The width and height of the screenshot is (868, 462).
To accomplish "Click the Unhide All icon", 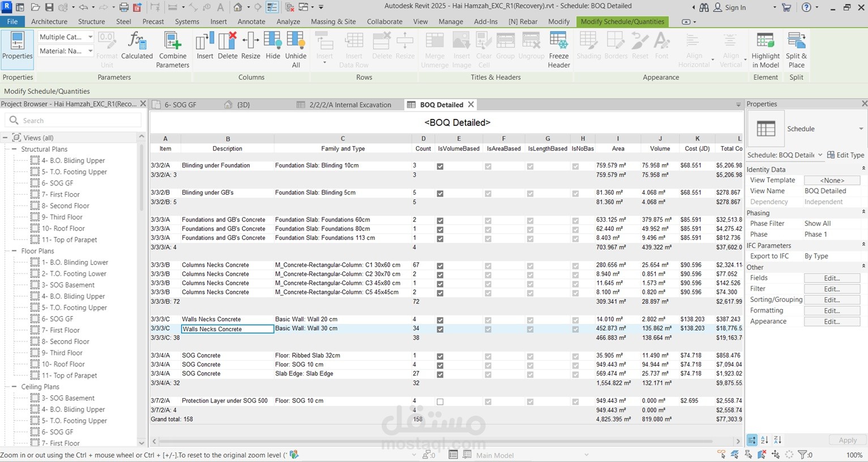I will click(x=296, y=50).
